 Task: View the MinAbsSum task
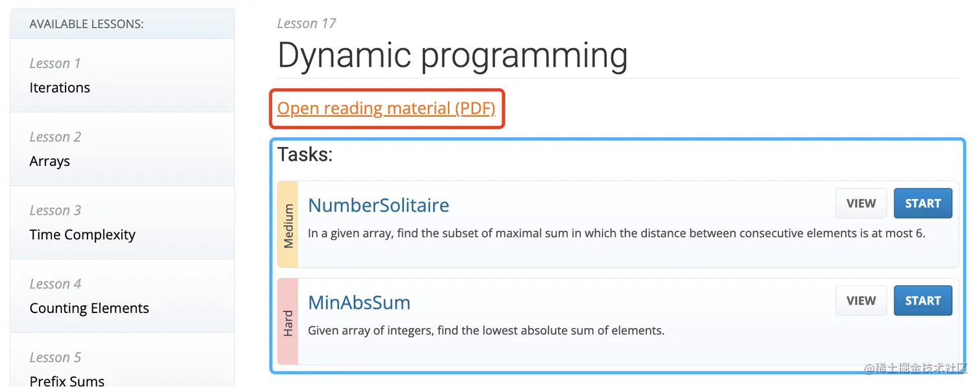pos(861,301)
